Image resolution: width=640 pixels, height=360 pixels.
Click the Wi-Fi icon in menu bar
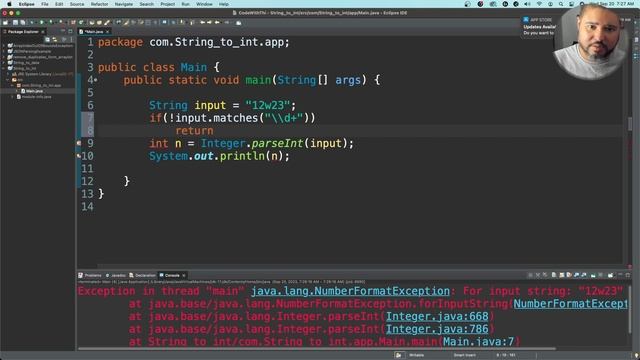pyautogui.click(x=539, y=4)
